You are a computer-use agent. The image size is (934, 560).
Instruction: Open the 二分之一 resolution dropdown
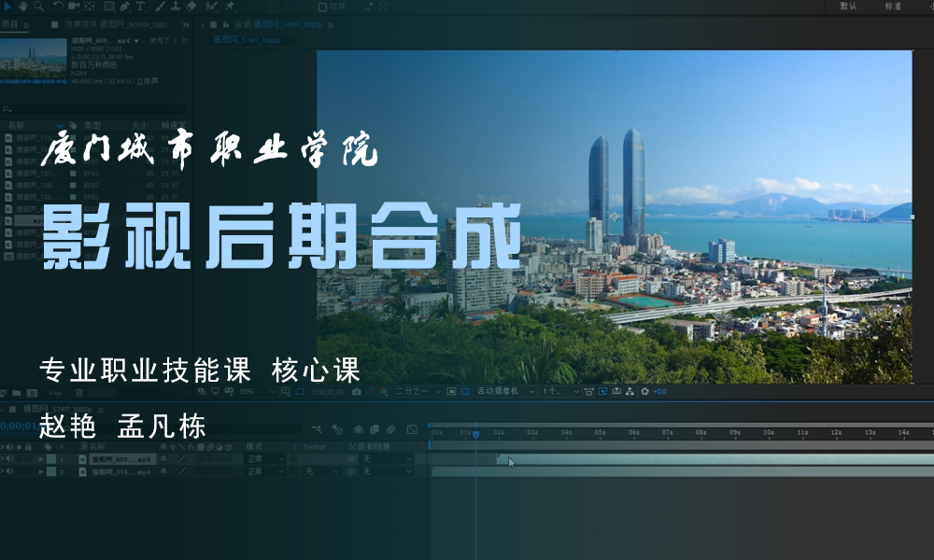point(418,391)
